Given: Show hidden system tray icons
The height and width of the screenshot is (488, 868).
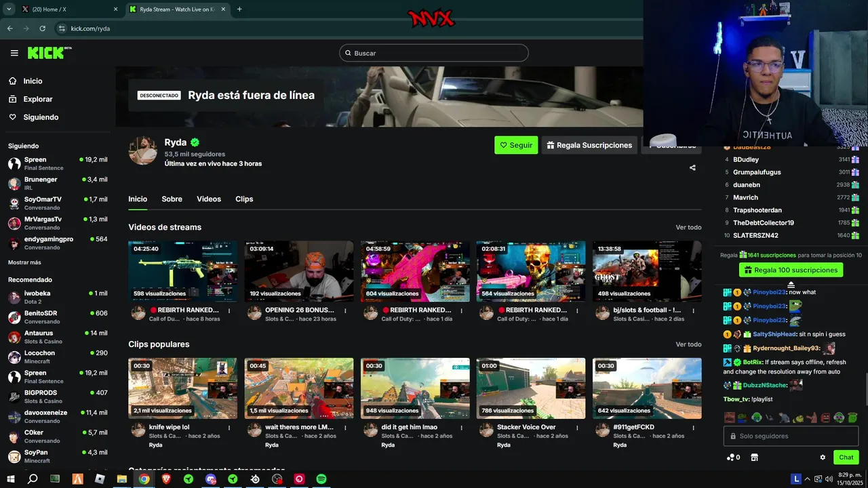Looking at the screenshot, I should pos(807,479).
